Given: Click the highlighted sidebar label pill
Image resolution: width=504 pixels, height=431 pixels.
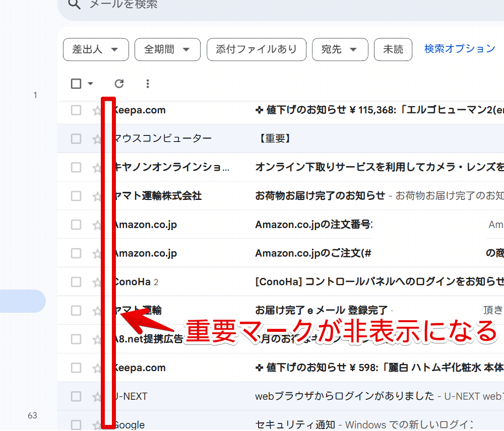Looking at the screenshot, I should point(23,301).
